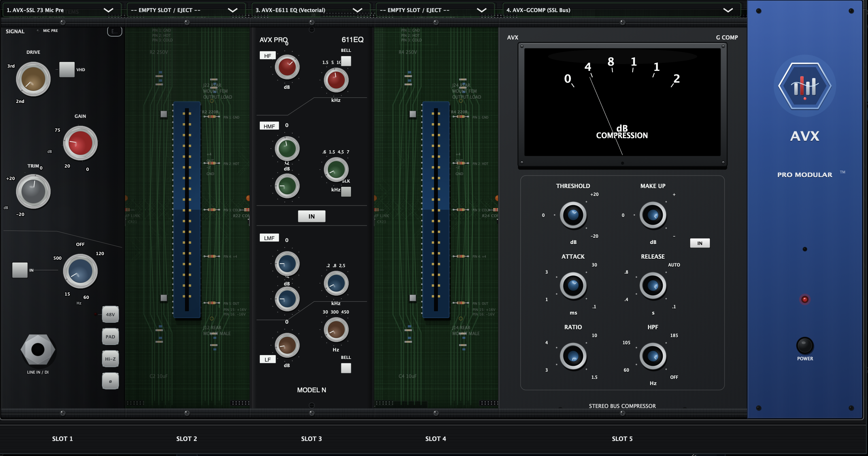
Task: Click the HMF dB gain knob
Action: pos(287,149)
